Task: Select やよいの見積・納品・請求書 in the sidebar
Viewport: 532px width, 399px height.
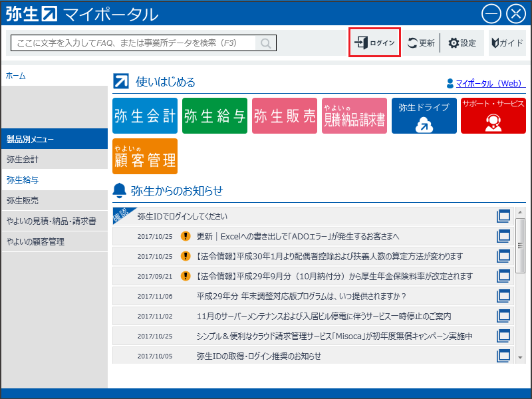Action: point(55,221)
